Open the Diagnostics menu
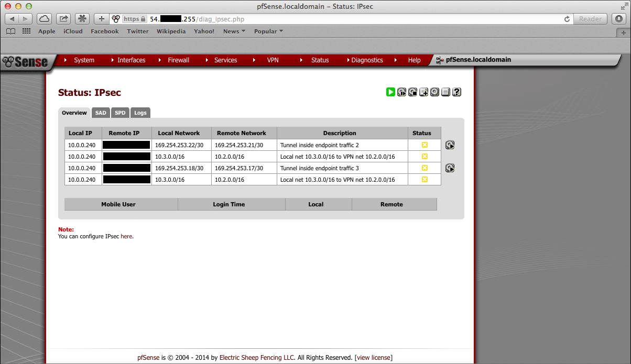Image resolution: width=631 pixels, height=364 pixels. point(367,60)
